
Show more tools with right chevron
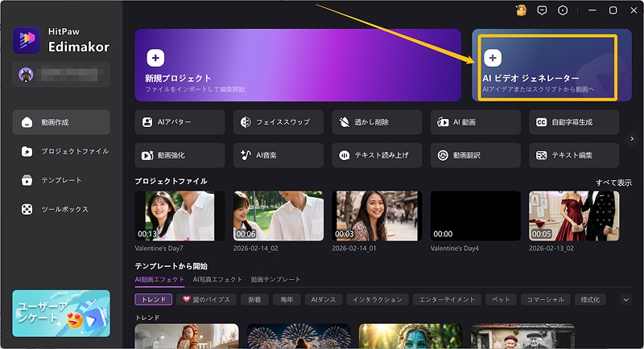tap(632, 139)
